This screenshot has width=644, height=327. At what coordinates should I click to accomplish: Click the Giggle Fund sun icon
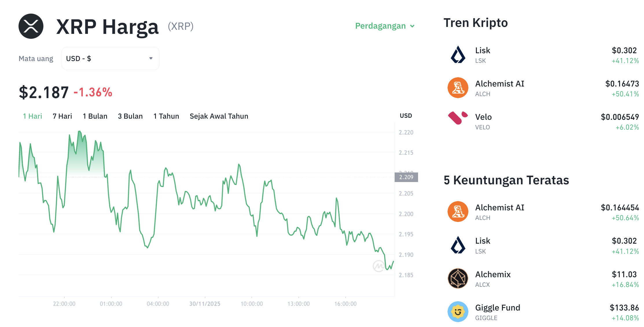coord(458,312)
